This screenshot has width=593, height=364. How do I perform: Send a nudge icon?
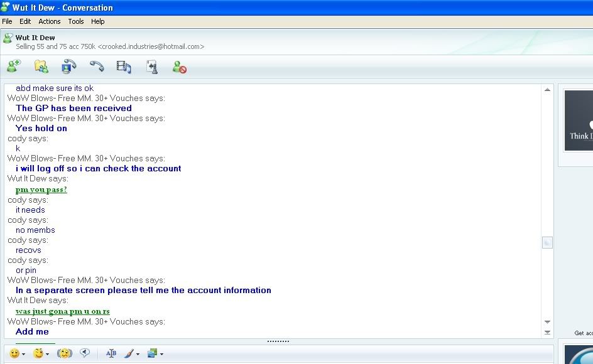coord(64,353)
